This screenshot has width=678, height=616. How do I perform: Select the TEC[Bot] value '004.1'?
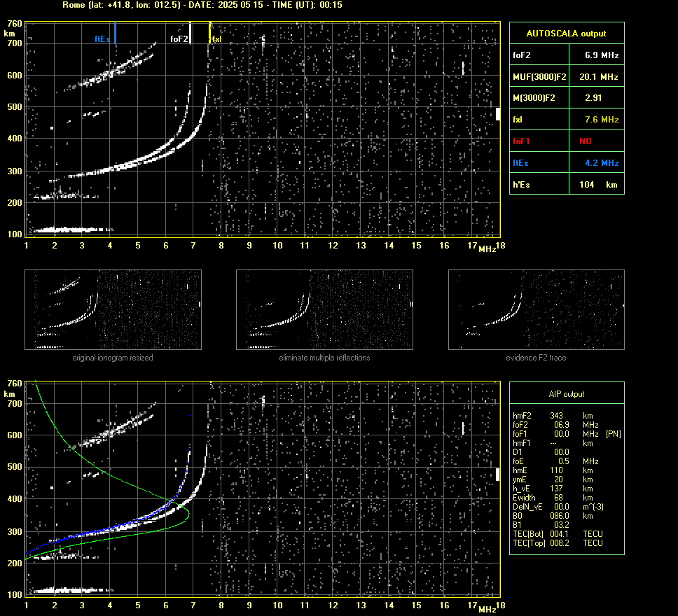tap(559, 534)
